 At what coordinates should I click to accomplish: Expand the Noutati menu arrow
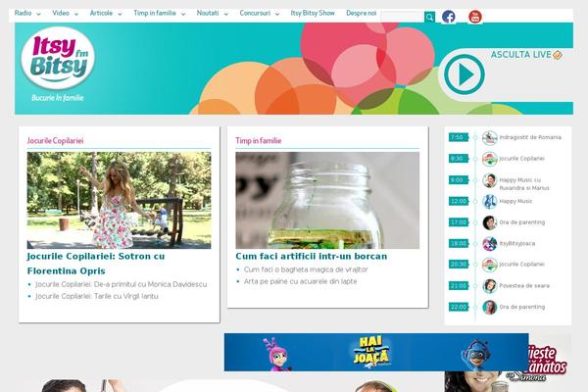(x=225, y=15)
